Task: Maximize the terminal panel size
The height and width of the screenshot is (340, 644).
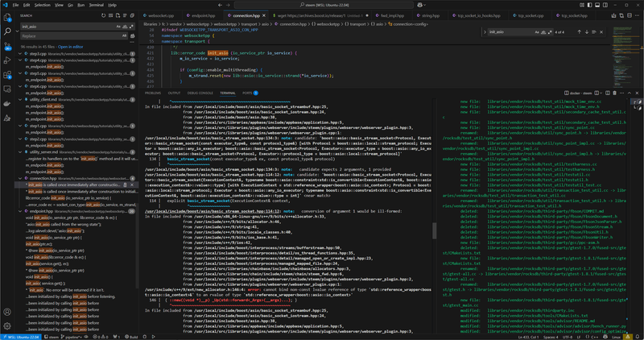Action: coord(630,93)
